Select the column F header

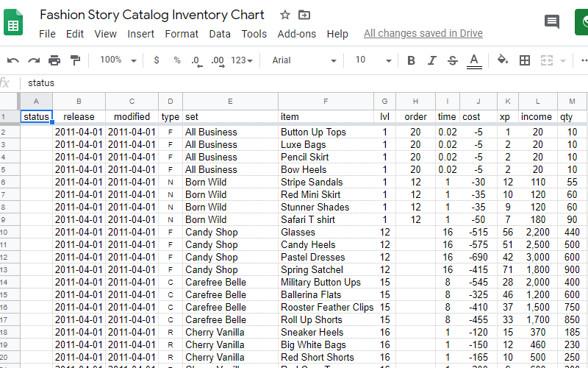326,101
